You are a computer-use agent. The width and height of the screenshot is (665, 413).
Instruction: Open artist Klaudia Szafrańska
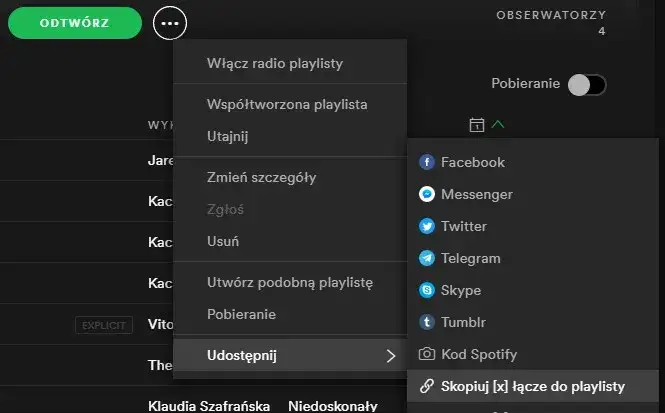(x=209, y=406)
